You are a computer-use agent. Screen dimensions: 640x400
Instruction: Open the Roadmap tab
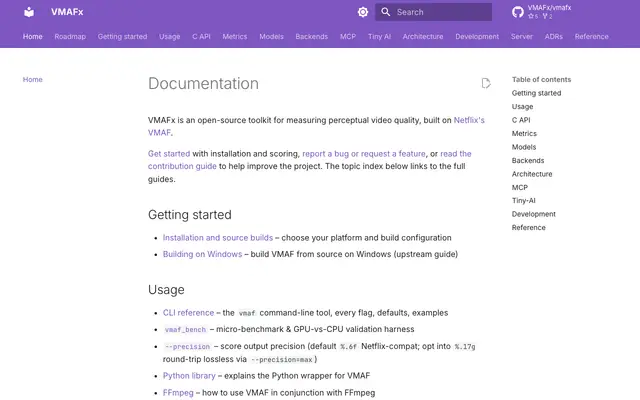tap(70, 36)
